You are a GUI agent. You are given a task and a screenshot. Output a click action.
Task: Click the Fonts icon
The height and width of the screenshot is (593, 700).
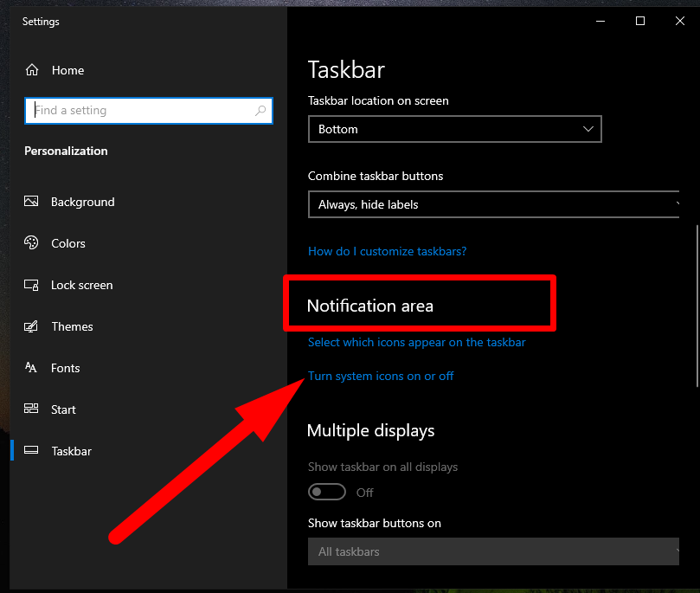point(31,368)
